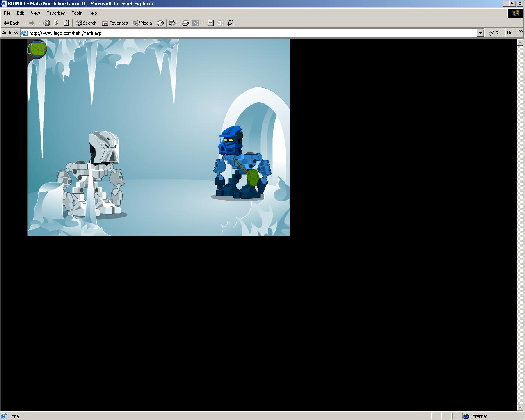Open the Edit menu
The width and height of the screenshot is (525, 420).
(x=21, y=13)
